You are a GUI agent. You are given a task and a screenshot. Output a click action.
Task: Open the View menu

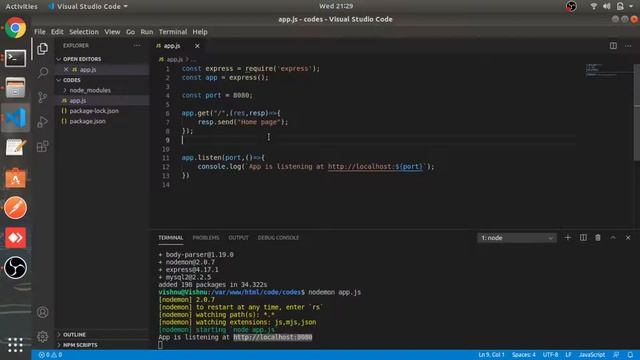[x=112, y=32]
